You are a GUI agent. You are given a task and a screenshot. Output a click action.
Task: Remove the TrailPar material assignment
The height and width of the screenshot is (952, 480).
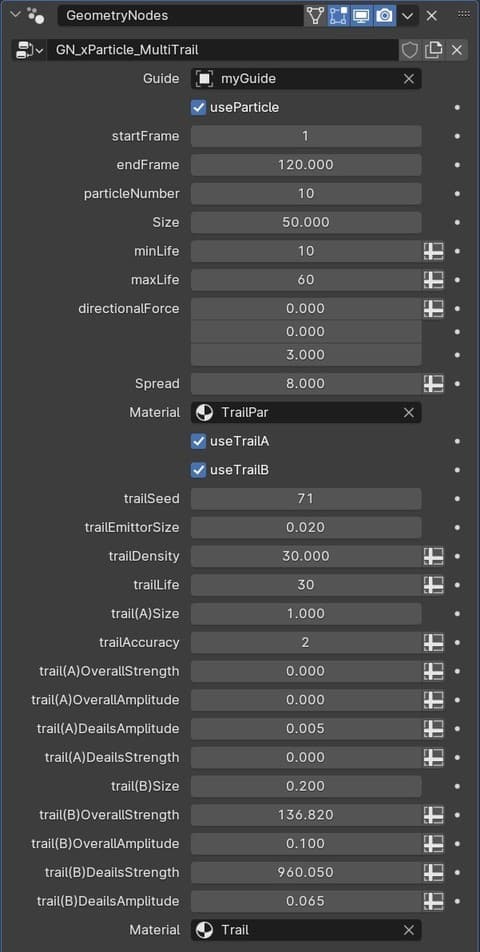[409, 413]
